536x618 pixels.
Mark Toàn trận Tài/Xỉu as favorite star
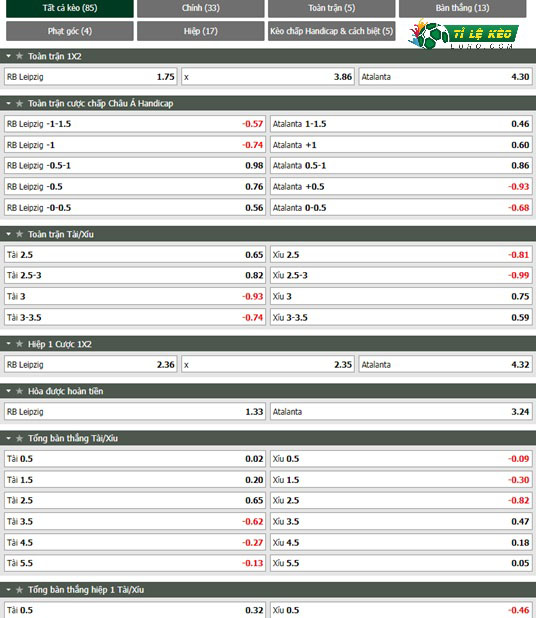(x=19, y=235)
